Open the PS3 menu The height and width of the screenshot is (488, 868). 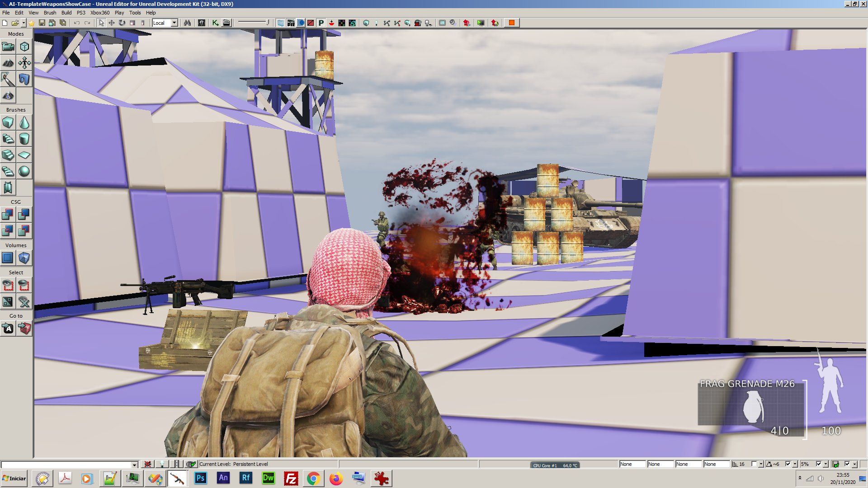point(81,13)
